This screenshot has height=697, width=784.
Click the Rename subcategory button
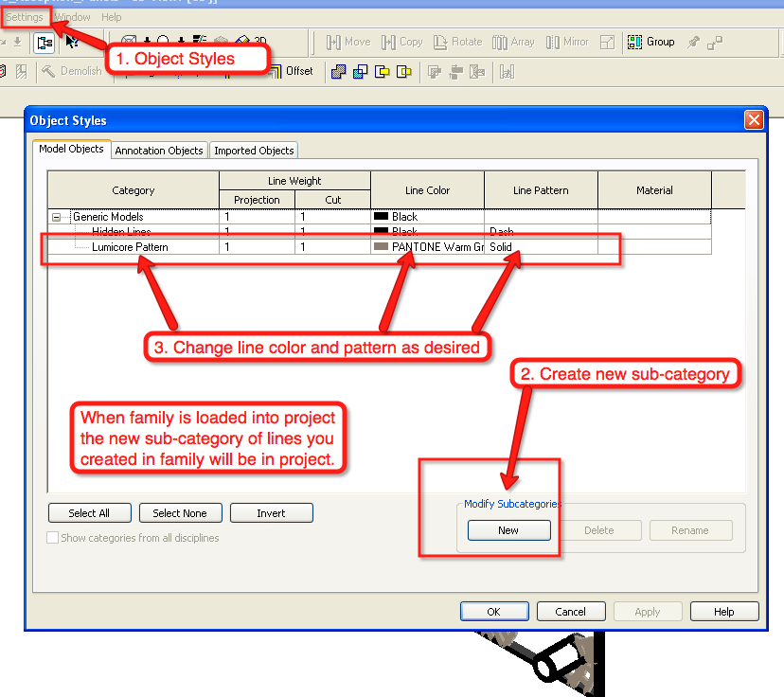click(x=690, y=530)
